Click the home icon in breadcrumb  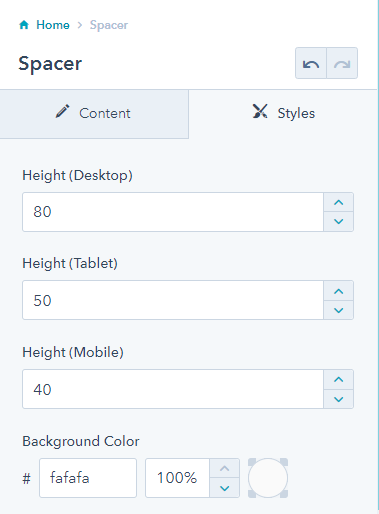click(24, 25)
